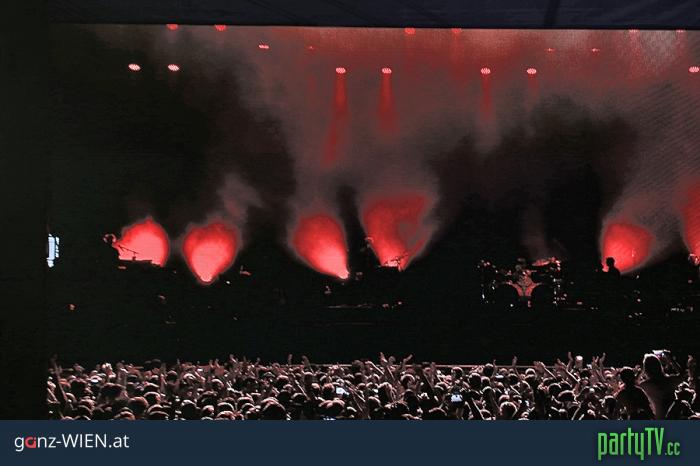The height and width of the screenshot is (466, 700).
Task: Click the red heart in ganz-WIEN logo
Action: click(x=30, y=443)
